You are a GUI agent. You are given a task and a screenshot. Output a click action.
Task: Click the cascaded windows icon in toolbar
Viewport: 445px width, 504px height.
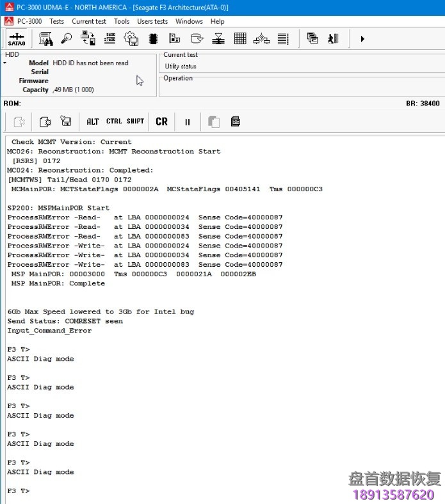[x=312, y=39]
